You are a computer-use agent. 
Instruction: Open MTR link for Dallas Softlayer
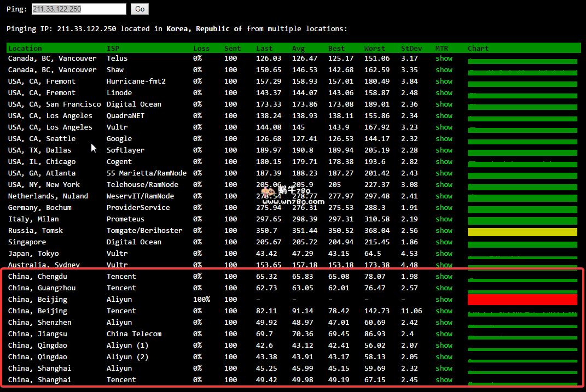point(444,150)
